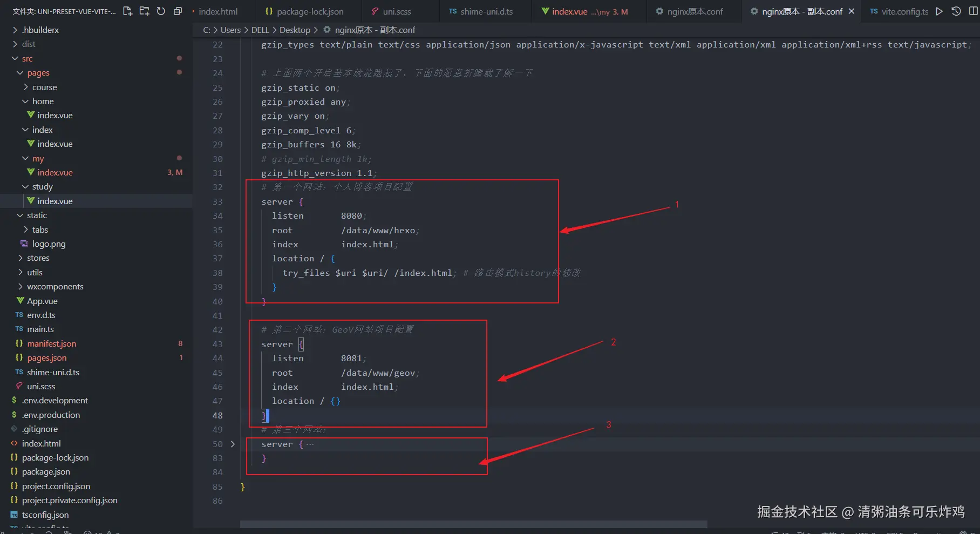Open project.private.config.json in the explorer
The height and width of the screenshot is (534, 980).
[70, 500]
